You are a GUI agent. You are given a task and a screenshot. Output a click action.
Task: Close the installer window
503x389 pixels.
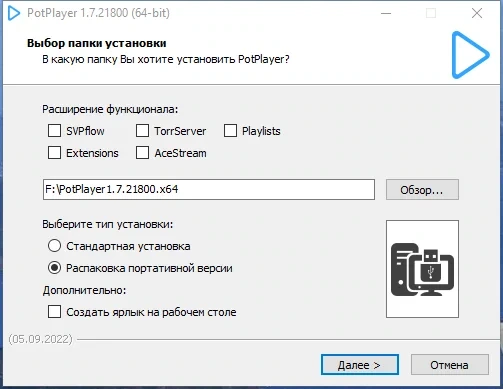coord(477,13)
